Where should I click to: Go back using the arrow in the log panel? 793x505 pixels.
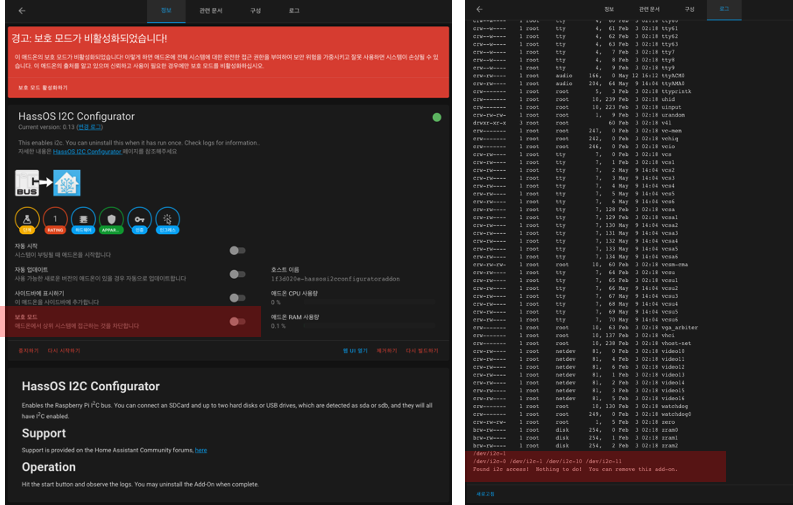479,9
